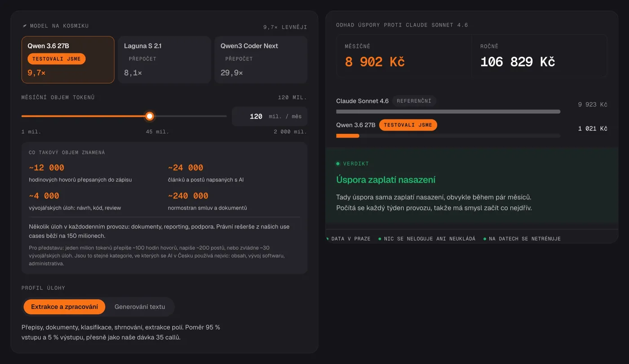The height and width of the screenshot is (364, 629).
Task: Click the 8,1× multiplier on Laguna S 2.1
Action: [x=133, y=73]
